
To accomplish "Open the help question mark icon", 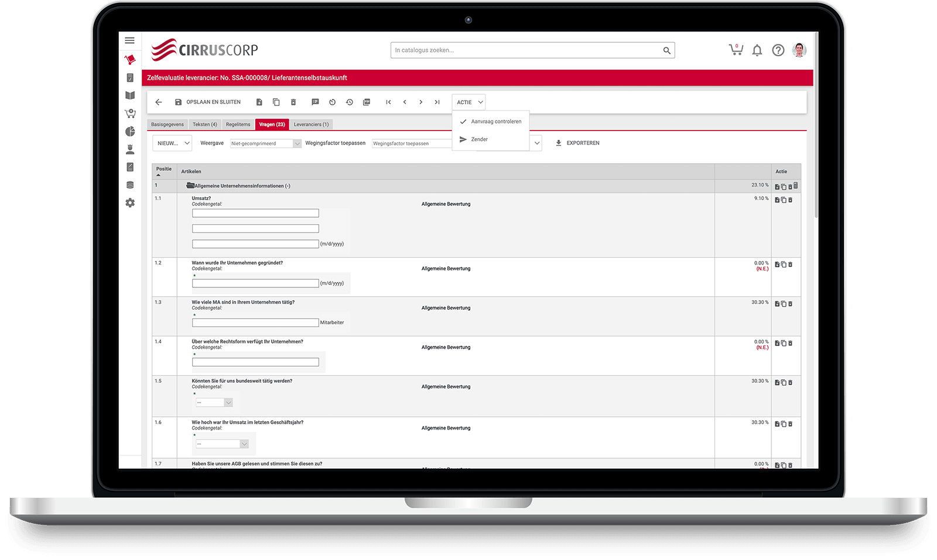I will 778,50.
